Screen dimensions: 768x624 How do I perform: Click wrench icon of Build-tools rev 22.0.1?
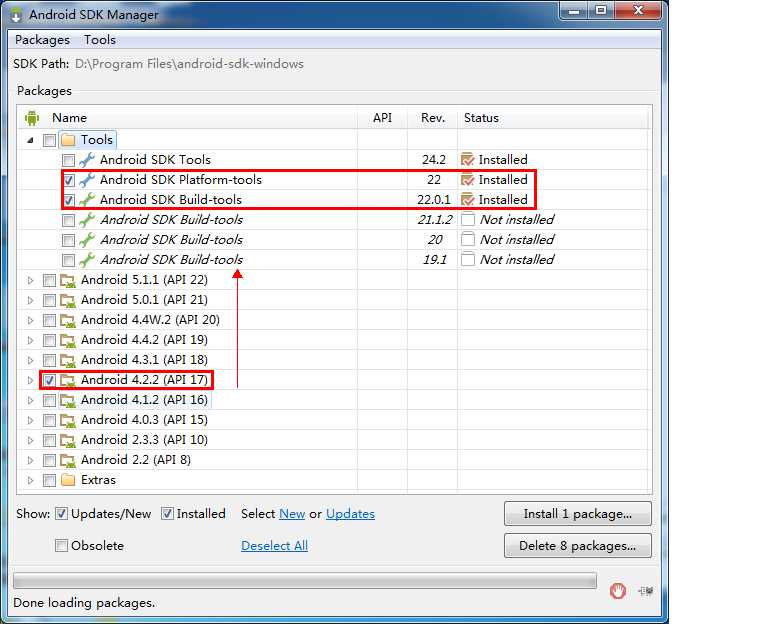click(x=87, y=200)
